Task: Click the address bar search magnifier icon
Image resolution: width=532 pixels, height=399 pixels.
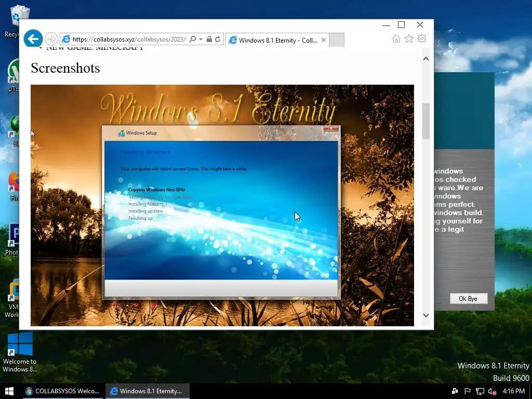Action: (x=192, y=39)
